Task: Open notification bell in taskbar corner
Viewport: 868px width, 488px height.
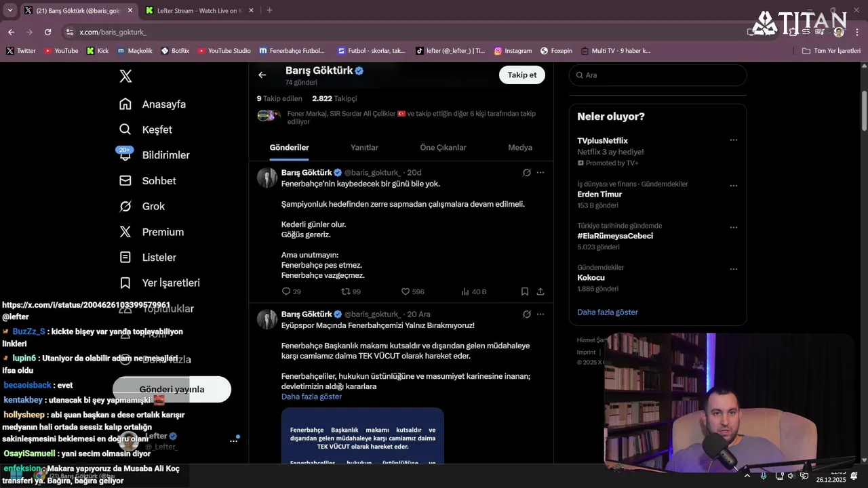Action: 854,476
